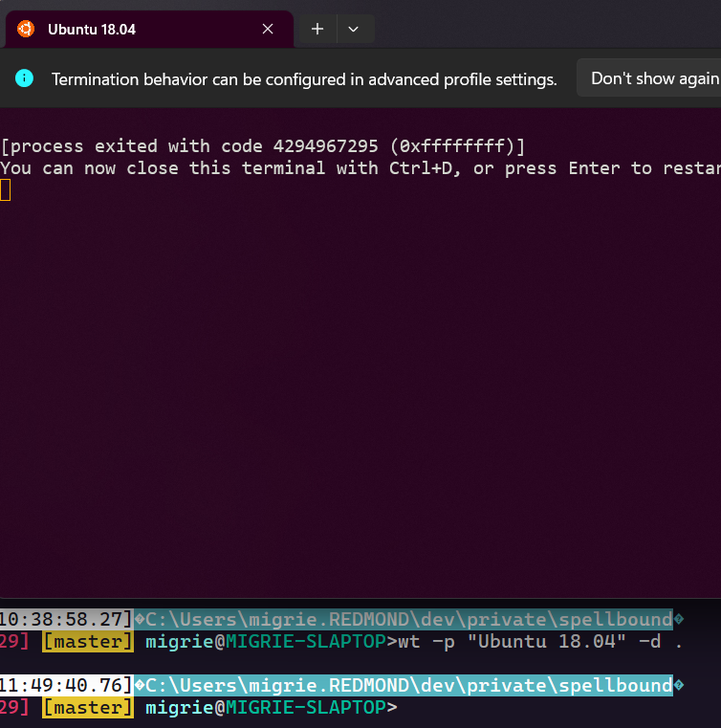Click the spellbound path beside the 10:38:58.27 timestamp

pos(408,619)
